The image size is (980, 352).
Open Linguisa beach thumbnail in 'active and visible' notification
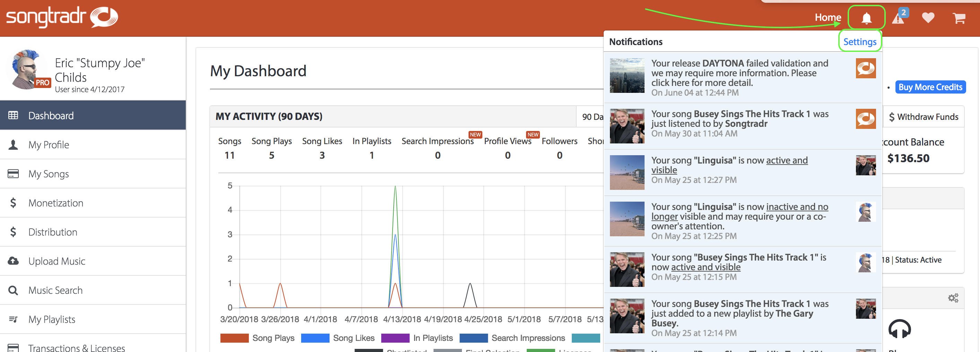tap(627, 173)
